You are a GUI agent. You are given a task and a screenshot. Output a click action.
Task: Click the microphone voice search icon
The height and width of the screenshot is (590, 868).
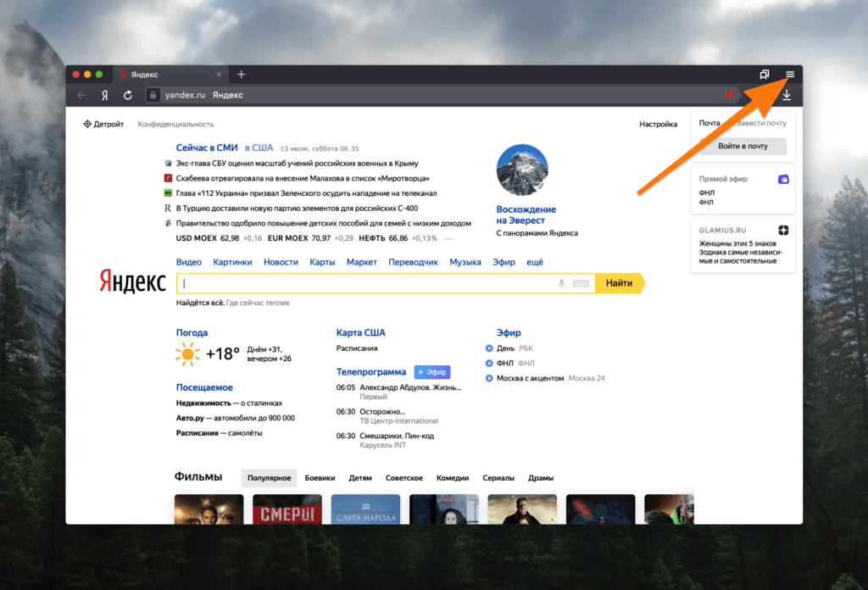561,283
